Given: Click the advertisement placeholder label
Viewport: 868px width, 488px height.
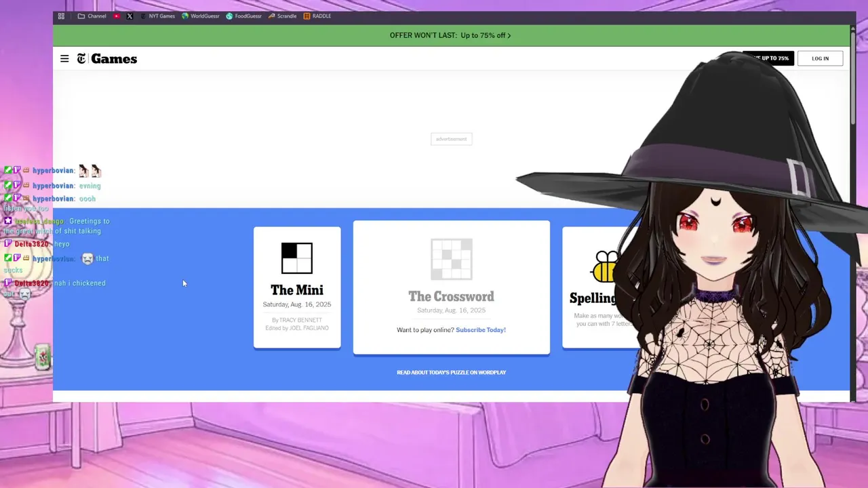Looking at the screenshot, I should pos(452,139).
